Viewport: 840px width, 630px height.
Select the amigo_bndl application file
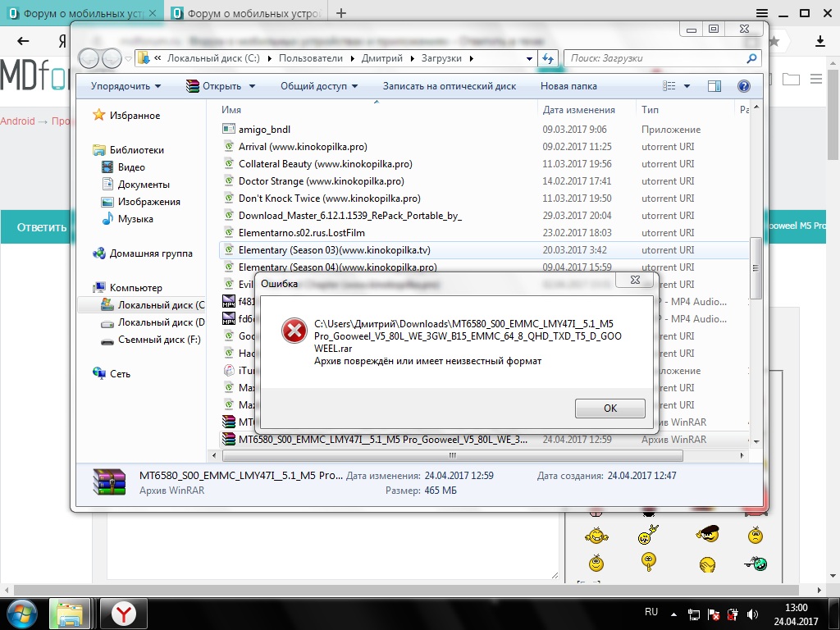tap(264, 130)
